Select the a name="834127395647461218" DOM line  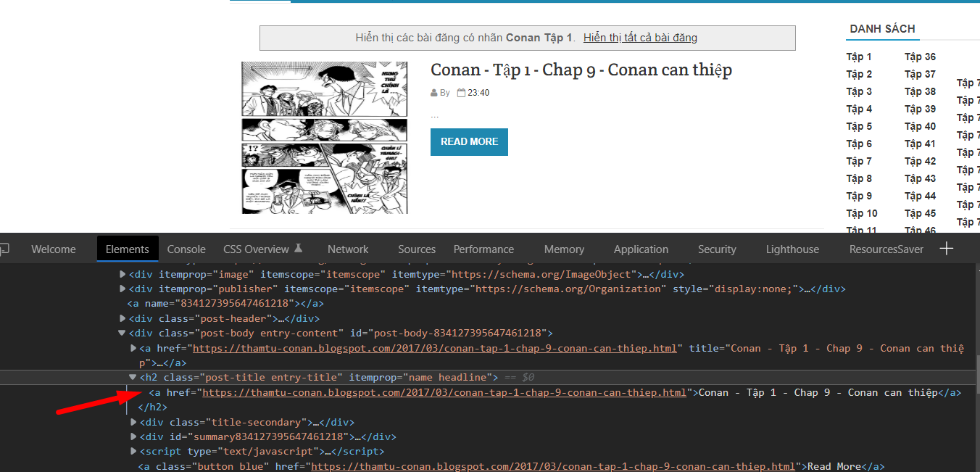point(225,303)
